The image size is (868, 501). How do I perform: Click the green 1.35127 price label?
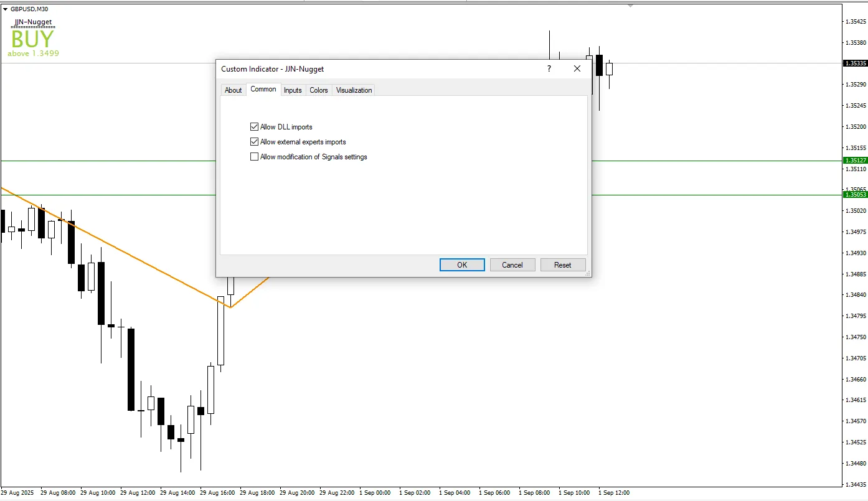(x=854, y=161)
